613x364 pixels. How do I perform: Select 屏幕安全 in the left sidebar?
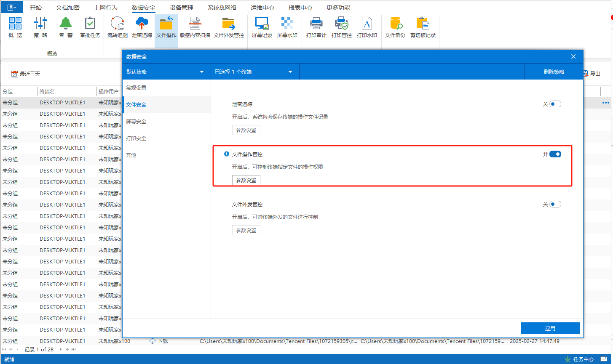136,122
